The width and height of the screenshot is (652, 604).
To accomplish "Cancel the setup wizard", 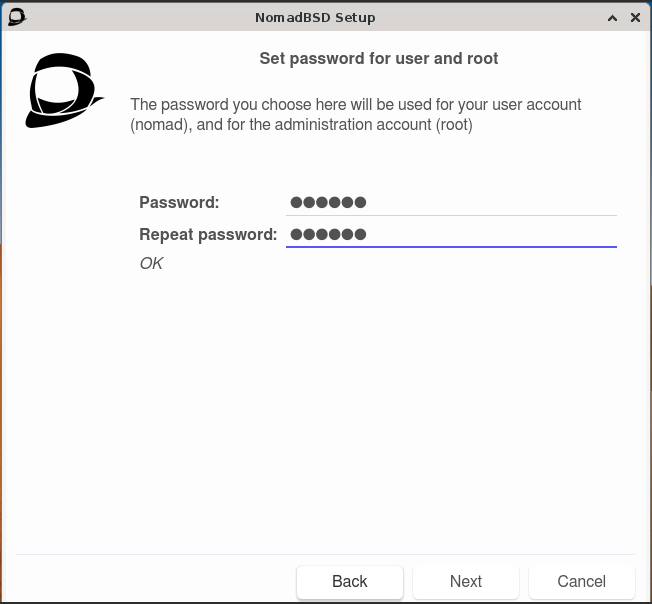I will point(582,581).
